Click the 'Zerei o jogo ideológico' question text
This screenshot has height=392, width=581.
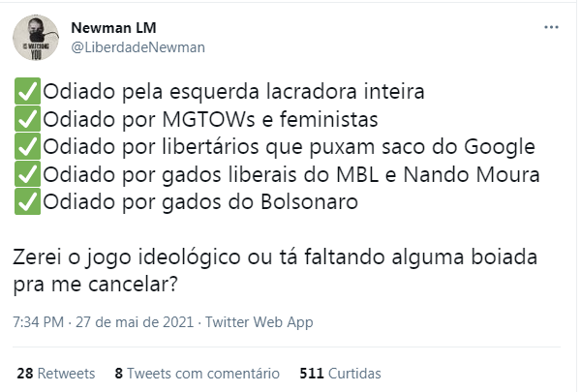click(275, 271)
